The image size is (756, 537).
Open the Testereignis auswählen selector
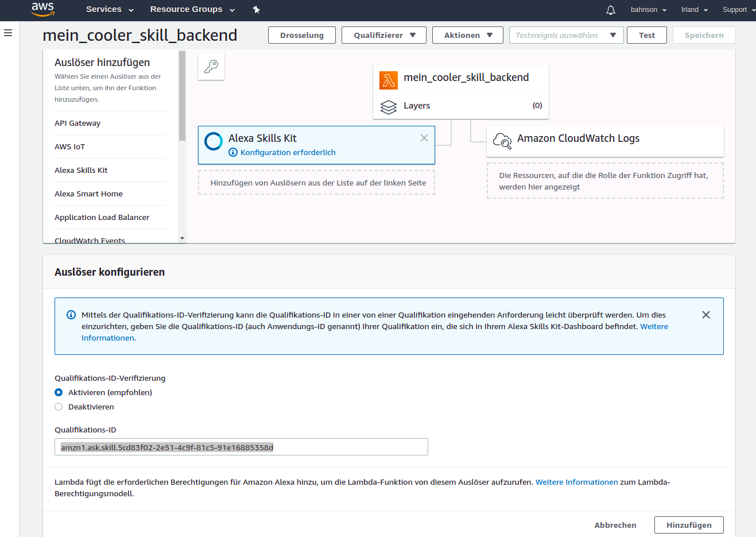[x=566, y=34]
